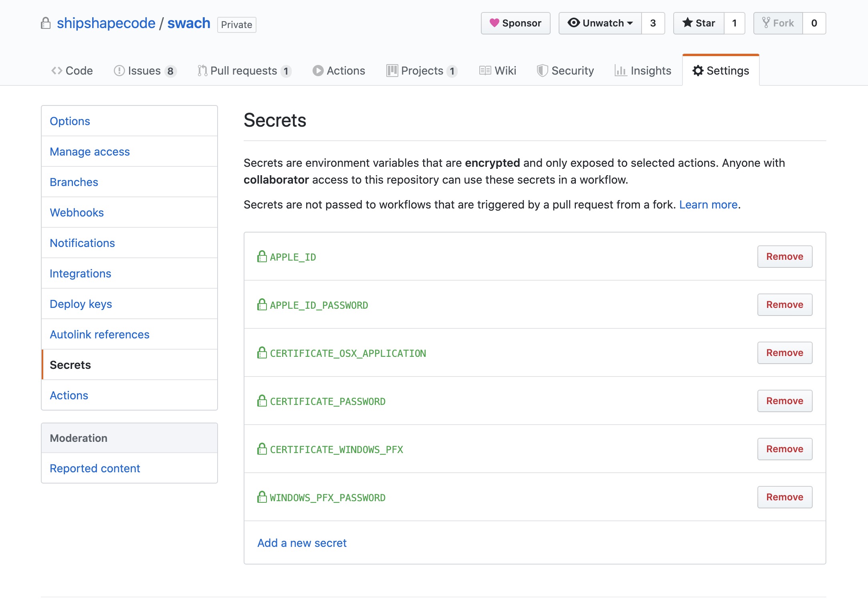Click the Fork icon

click(766, 23)
